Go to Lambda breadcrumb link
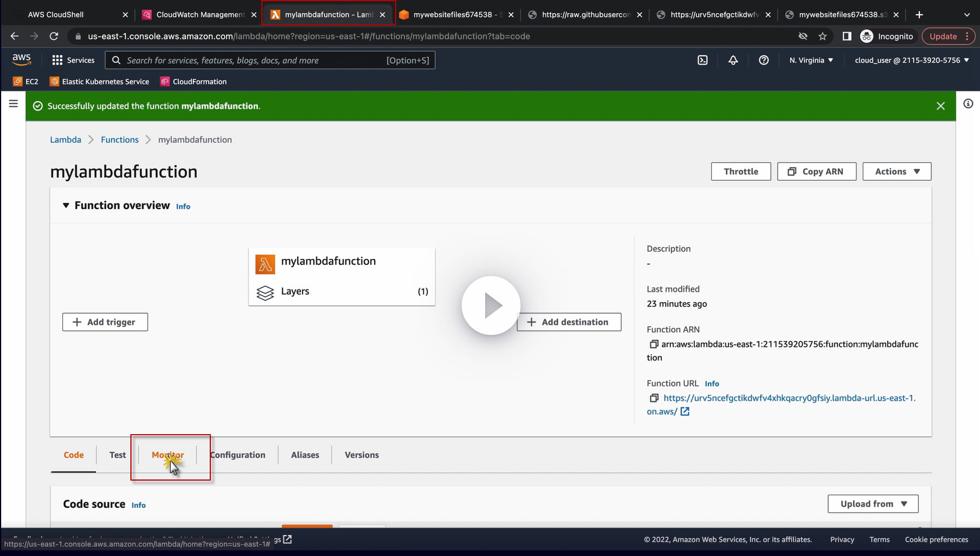 tap(66, 140)
